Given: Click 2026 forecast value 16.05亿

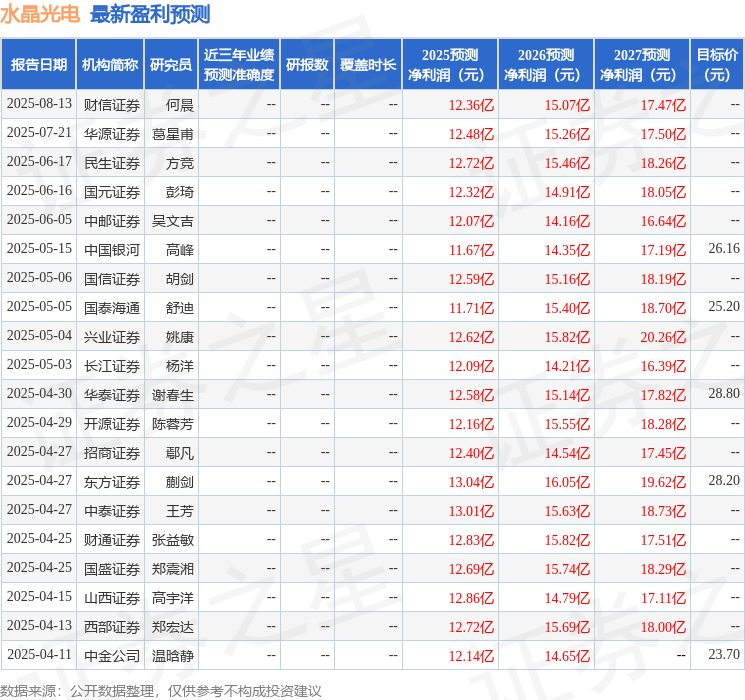Looking at the screenshot, I should pyautogui.click(x=567, y=482).
